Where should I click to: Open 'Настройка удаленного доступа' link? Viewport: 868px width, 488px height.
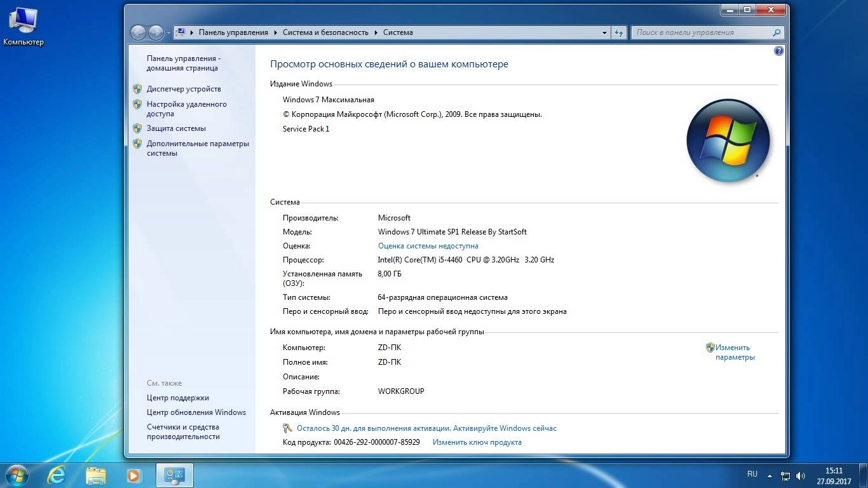pos(186,109)
